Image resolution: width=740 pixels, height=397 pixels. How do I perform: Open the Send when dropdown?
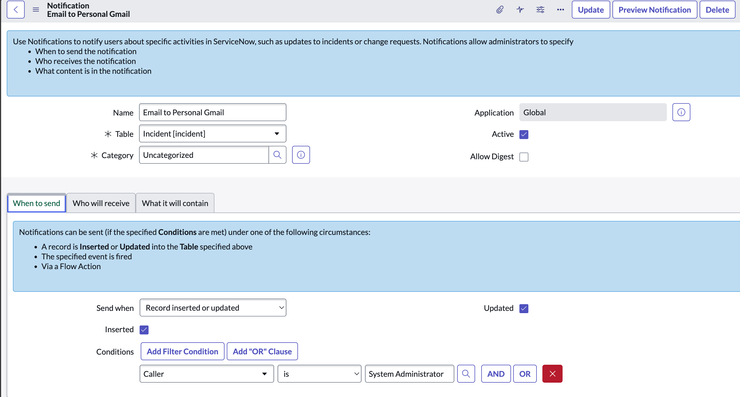click(x=213, y=308)
